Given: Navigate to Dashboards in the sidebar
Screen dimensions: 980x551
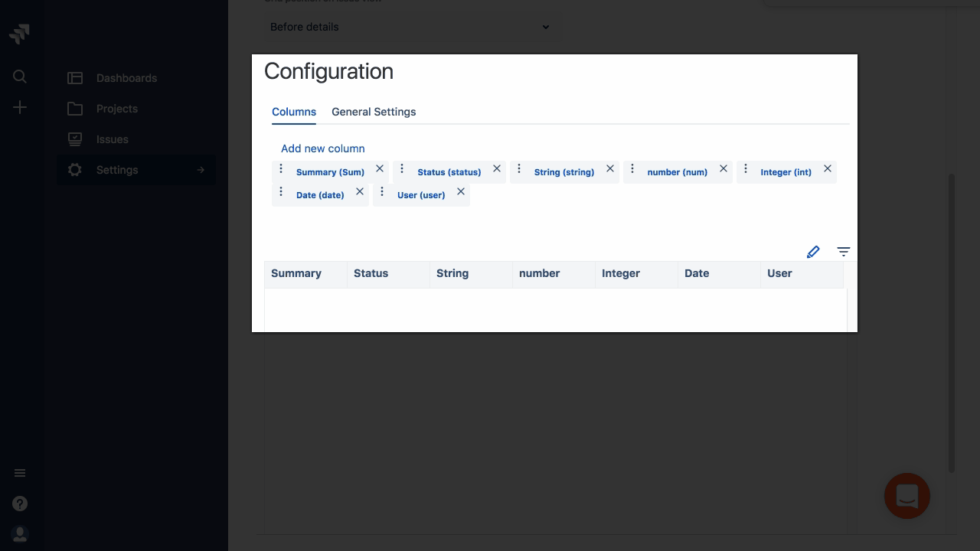Looking at the screenshot, I should [x=126, y=78].
